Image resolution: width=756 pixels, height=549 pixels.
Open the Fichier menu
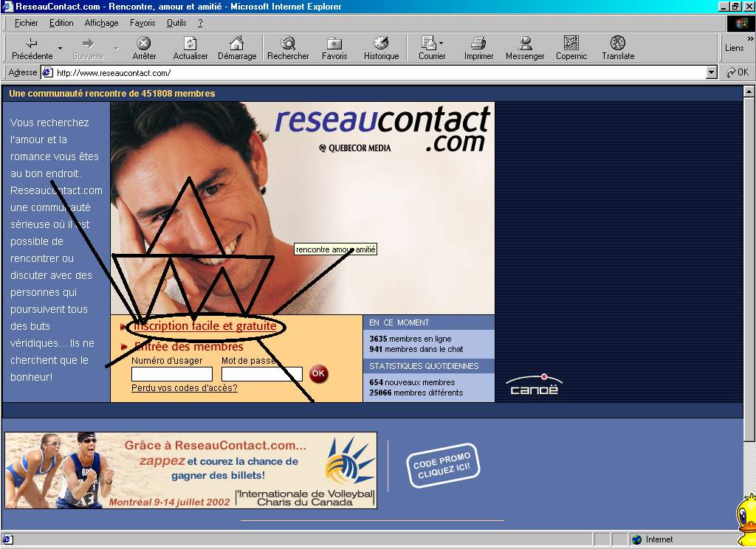(26, 23)
